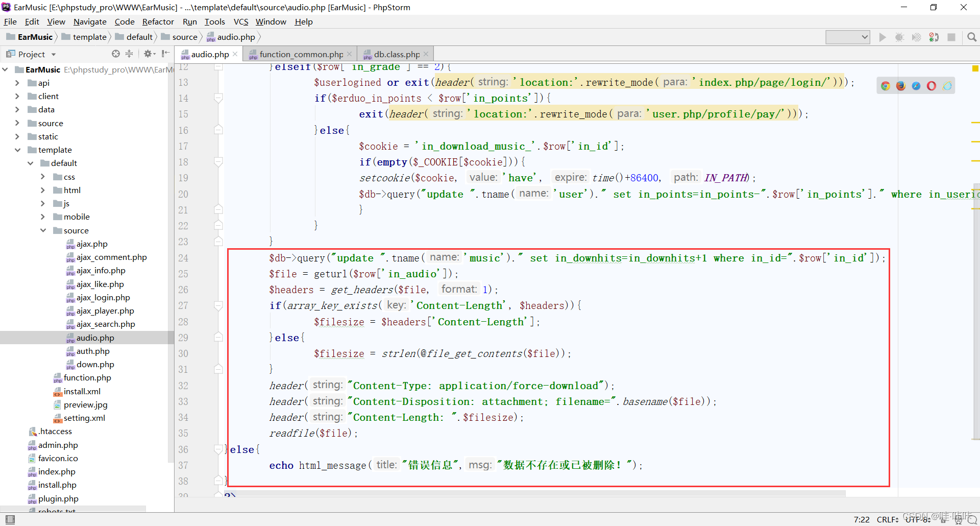Click the Run (play) toolbar icon
Viewport: 980px width, 526px height.
(882, 37)
